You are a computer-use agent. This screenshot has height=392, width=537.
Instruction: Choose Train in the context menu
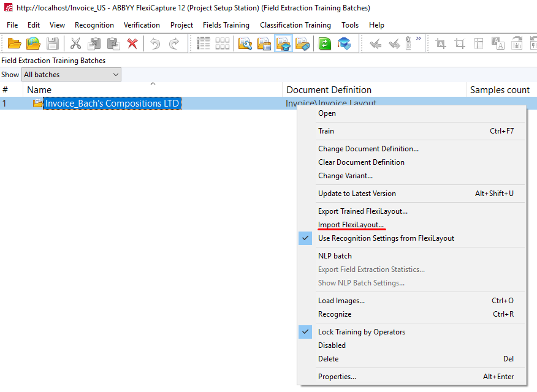pyautogui.click(x=411, y=131)
